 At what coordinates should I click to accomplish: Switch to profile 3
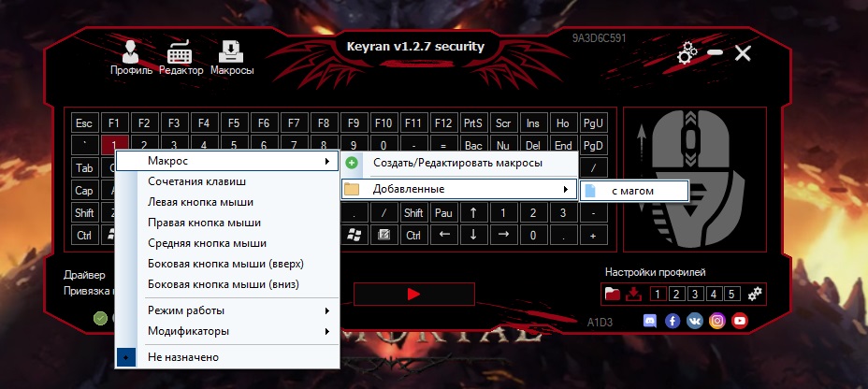695,294
